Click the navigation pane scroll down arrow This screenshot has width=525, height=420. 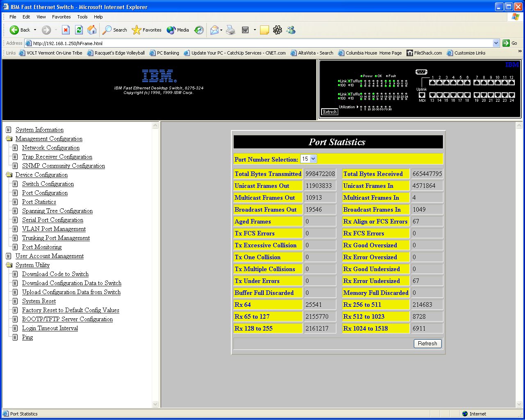[x=155, y=404]
